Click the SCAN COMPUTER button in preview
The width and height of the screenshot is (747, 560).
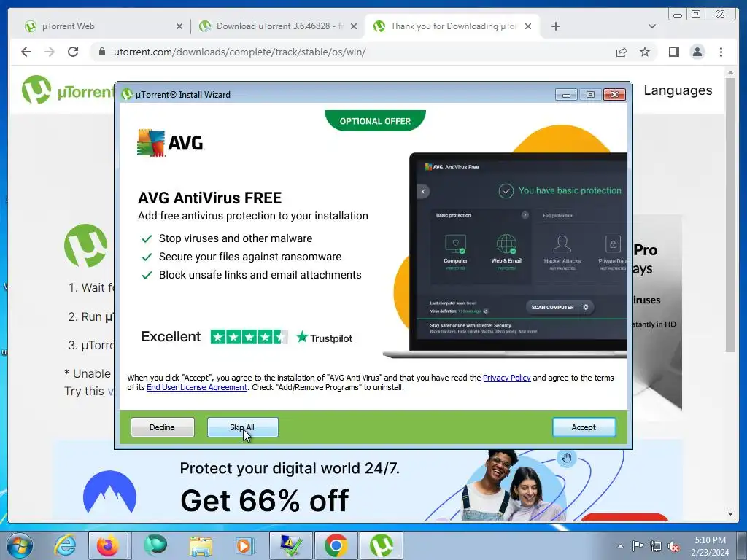(x=560, y=307)
